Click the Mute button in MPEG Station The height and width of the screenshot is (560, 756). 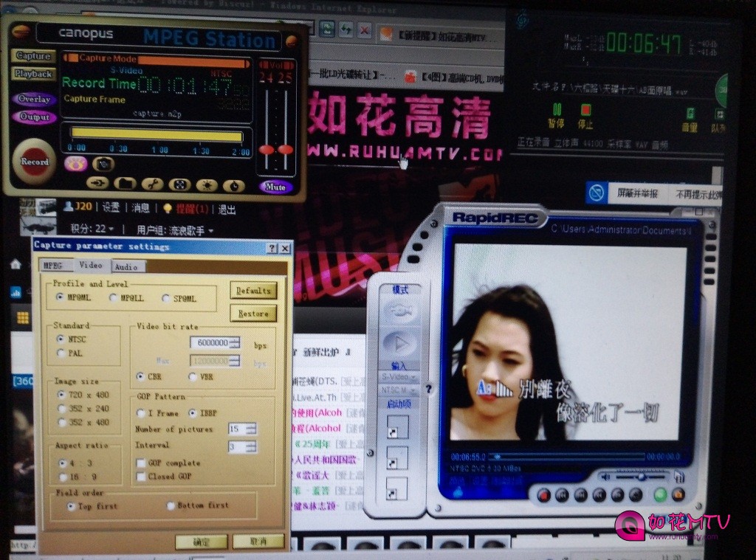coord(275,187)
